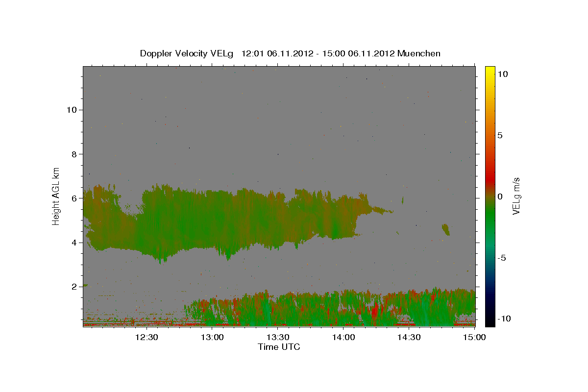
Task: Click the height axis label 2
Action: 74,287
